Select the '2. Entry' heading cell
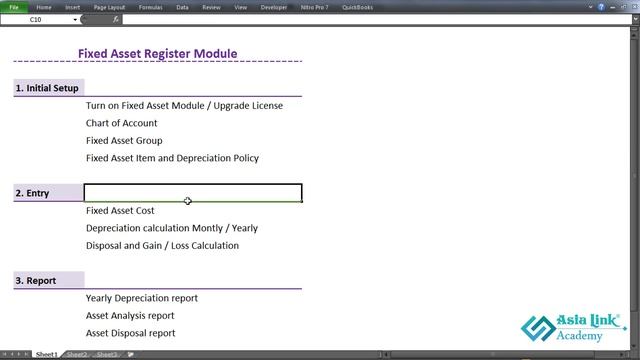 click(x=49, y=193)
